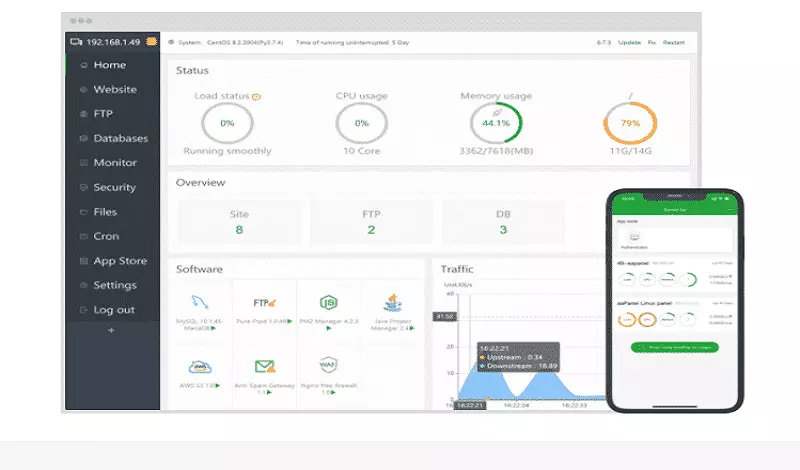Tap the aaPanel Linux panel entry on phone
This screenshot has height=470, width=800.
tap(674, 314)
